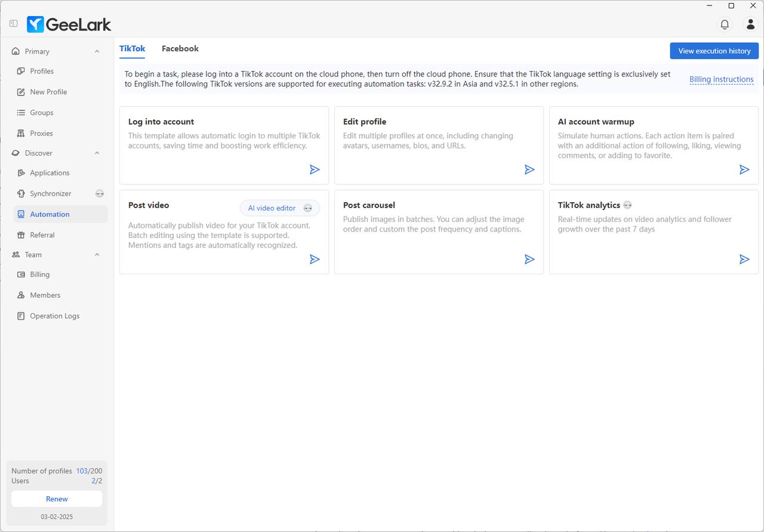Viewport: 764px width, 532px height.
Task: Click the Discover planet icon
Action: (x=16, y=153)
